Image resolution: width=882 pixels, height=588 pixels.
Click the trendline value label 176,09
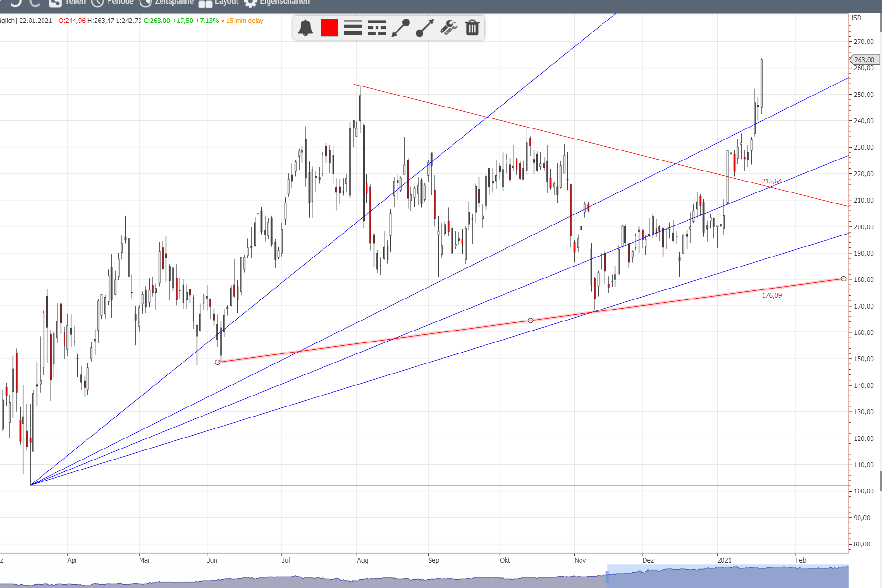(772, 295)
